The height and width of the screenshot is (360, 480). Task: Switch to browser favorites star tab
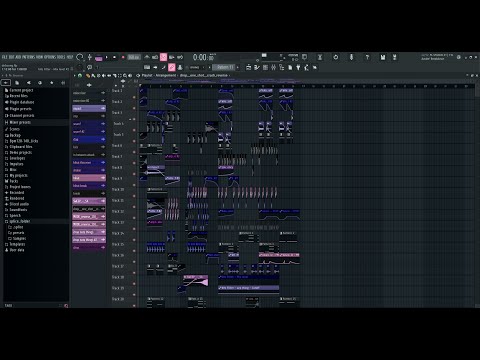point(52,82)
